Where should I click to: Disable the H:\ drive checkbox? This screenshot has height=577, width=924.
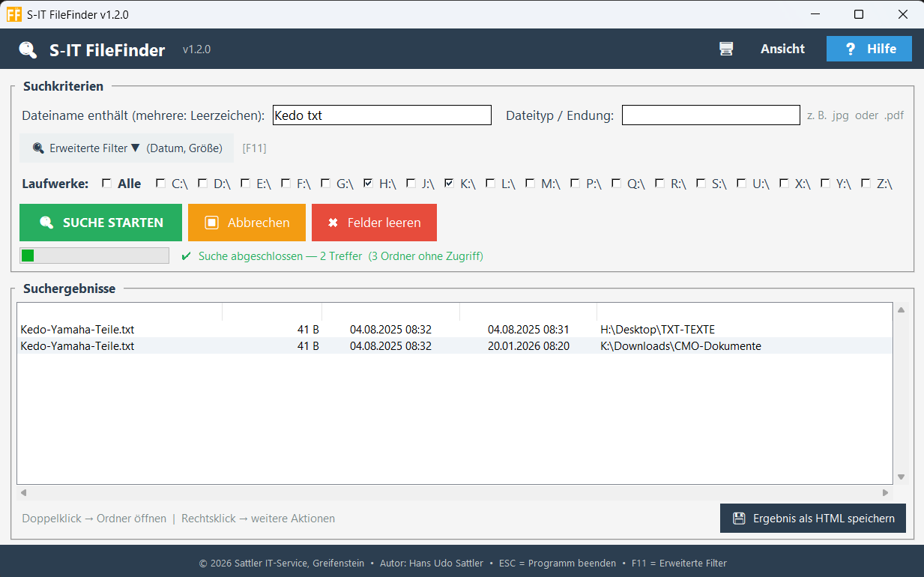coord(367,182)
